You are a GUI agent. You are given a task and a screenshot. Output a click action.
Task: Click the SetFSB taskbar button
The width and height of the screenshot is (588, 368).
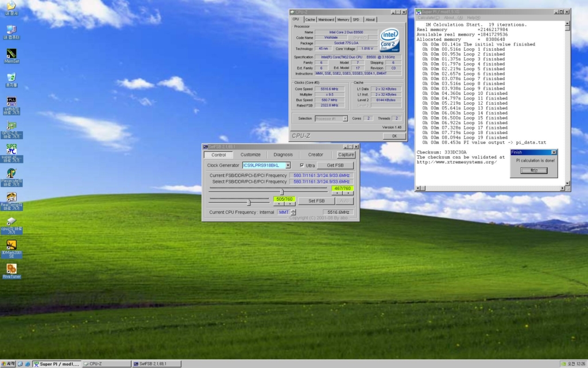[x=157, y=364]
